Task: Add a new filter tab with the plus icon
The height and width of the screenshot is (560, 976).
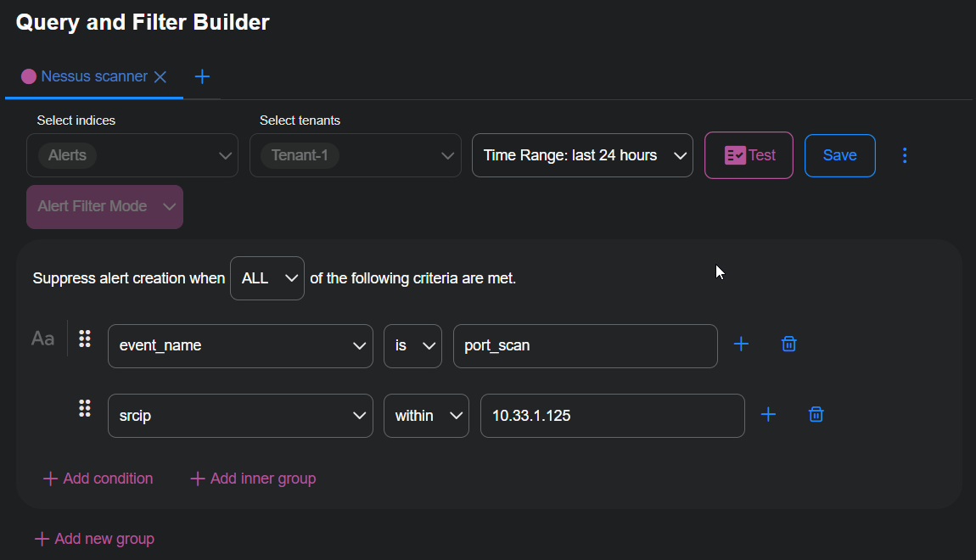Action: (202, 76)
